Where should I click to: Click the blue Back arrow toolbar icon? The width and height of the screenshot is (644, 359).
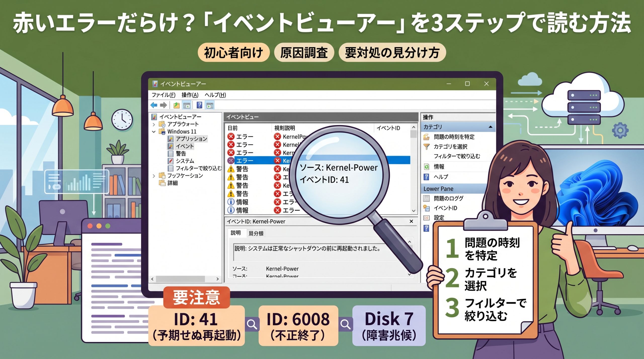154,105
